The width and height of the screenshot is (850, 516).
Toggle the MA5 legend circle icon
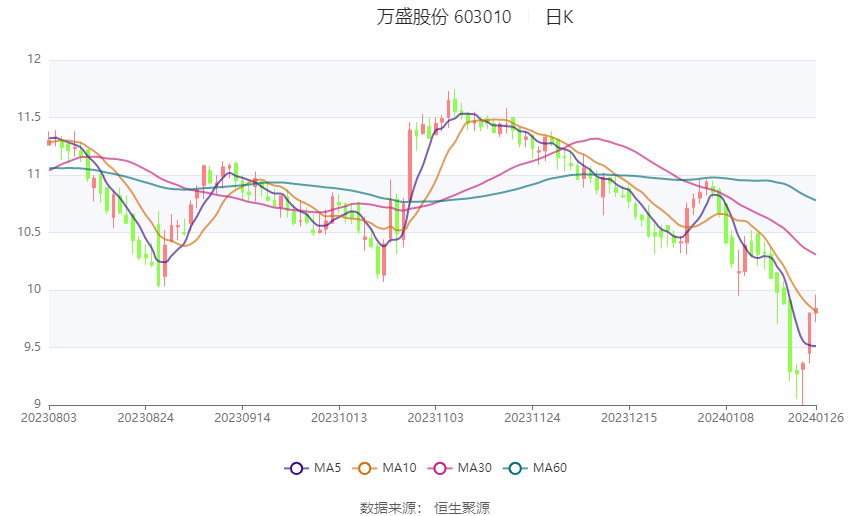(297, 468)
